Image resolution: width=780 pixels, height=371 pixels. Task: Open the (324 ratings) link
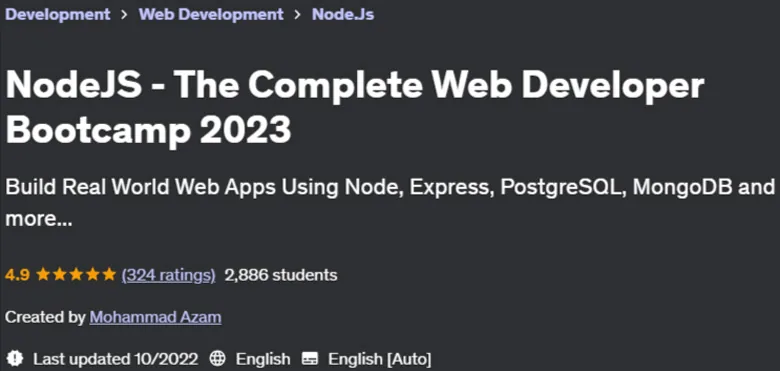point(169,275)
